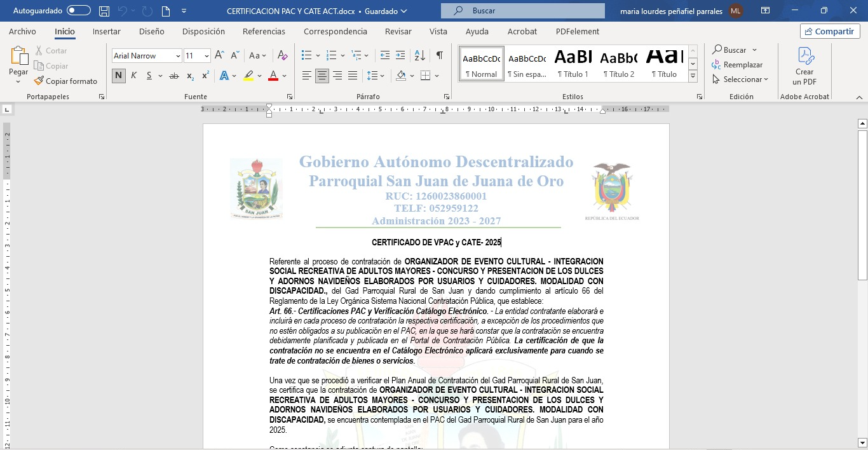868x450 pixels.
Task: Click the Save icon in title bar
Action: pos(104,11)
